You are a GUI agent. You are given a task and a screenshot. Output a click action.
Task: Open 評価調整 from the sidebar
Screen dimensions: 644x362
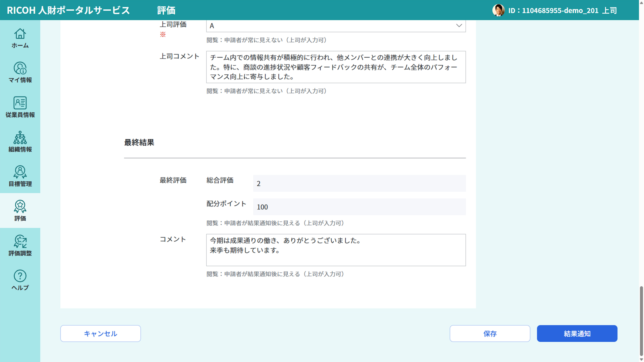click(x=20, y=246)
